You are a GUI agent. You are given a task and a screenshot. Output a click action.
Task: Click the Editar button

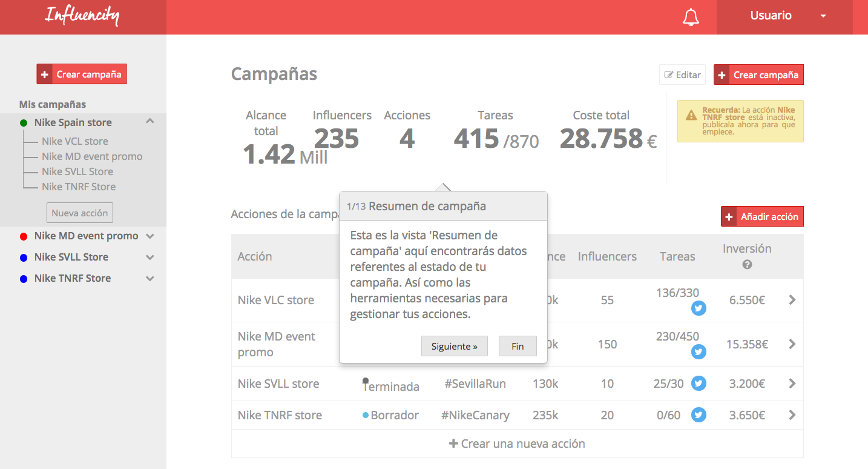[683, 75]
